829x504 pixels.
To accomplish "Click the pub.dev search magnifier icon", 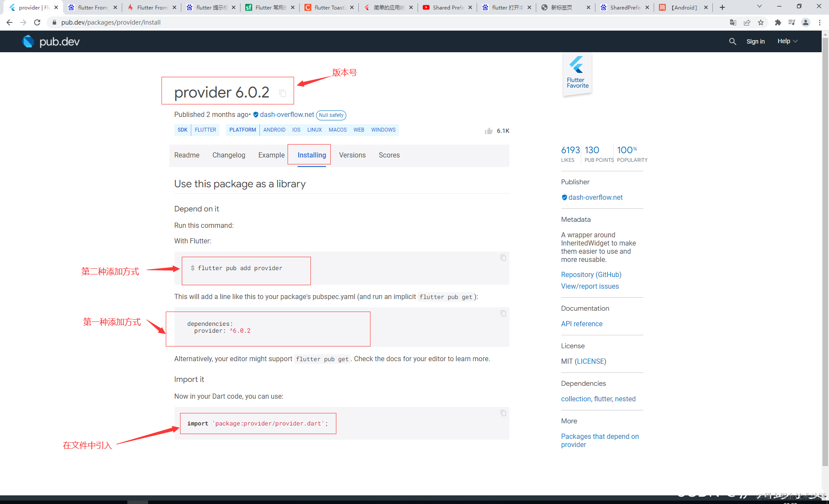I will click(x=732, y=41).
